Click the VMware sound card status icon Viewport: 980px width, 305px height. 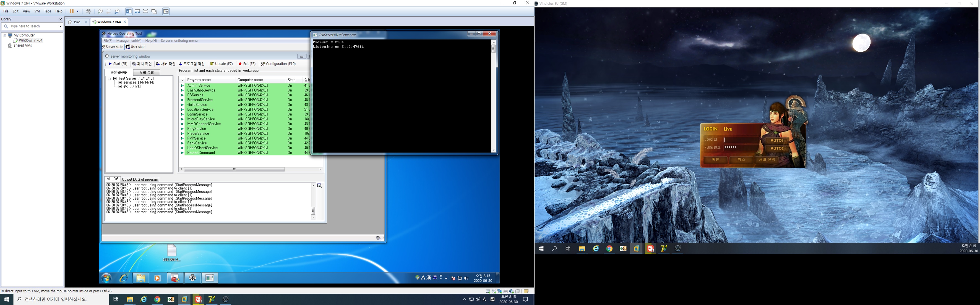512,291
